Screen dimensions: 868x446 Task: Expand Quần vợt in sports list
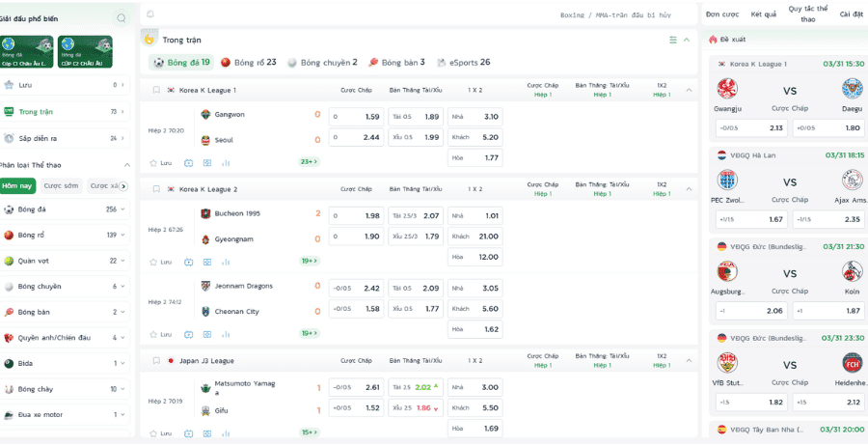(65, 261)
